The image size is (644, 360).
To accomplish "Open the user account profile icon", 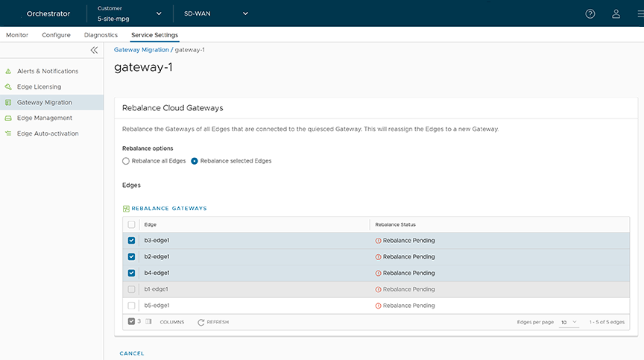I will pos(616,13).
